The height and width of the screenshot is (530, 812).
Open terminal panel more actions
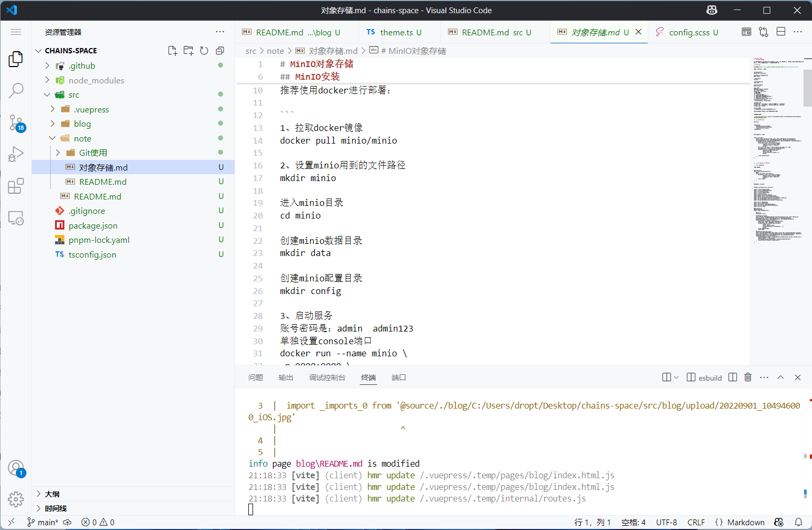tap(764, 377)
